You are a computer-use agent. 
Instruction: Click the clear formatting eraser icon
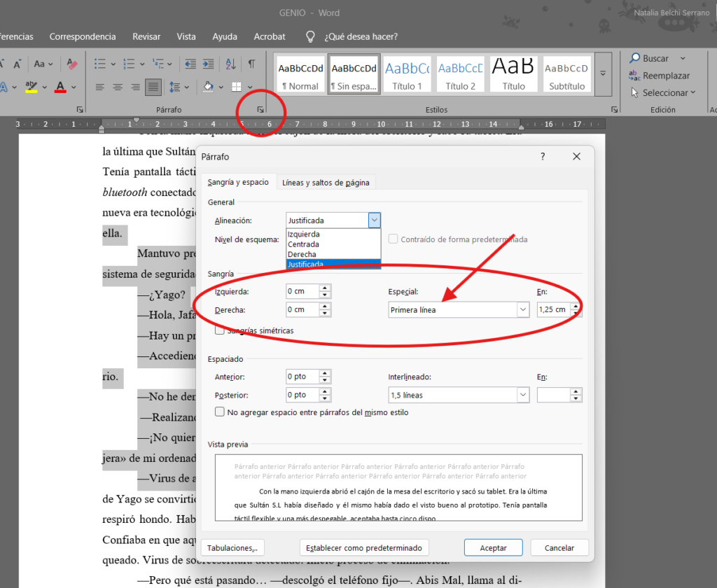pos(72,64)
